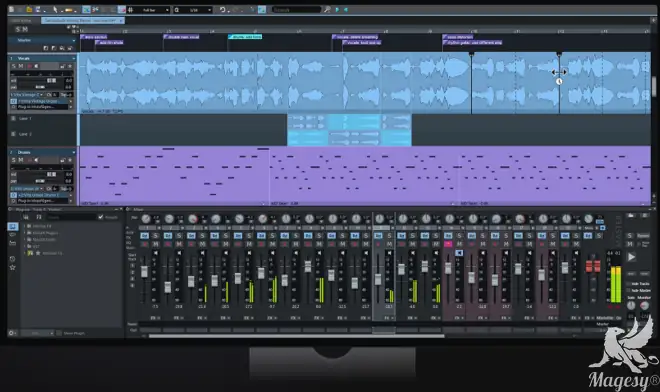Choose the scissors cut tool in toolbar
The image size is (660, 392).
tap(96, 9)
